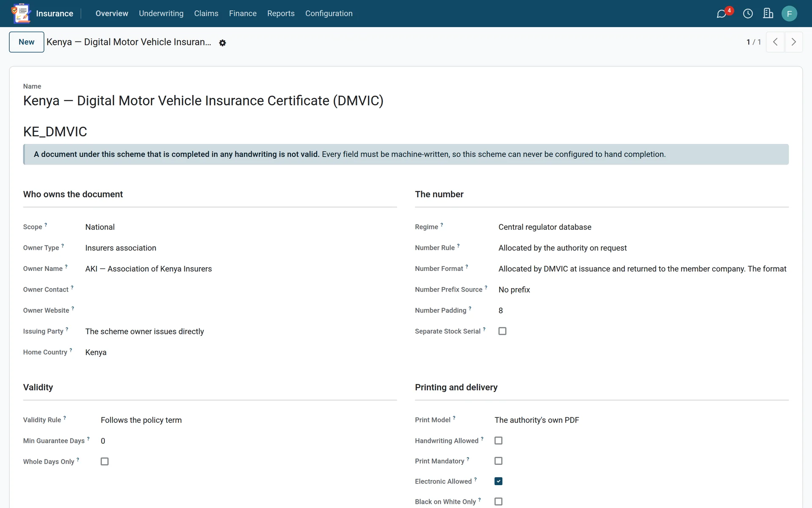Enable the Print Mandatory checkbox

point(499,461)
